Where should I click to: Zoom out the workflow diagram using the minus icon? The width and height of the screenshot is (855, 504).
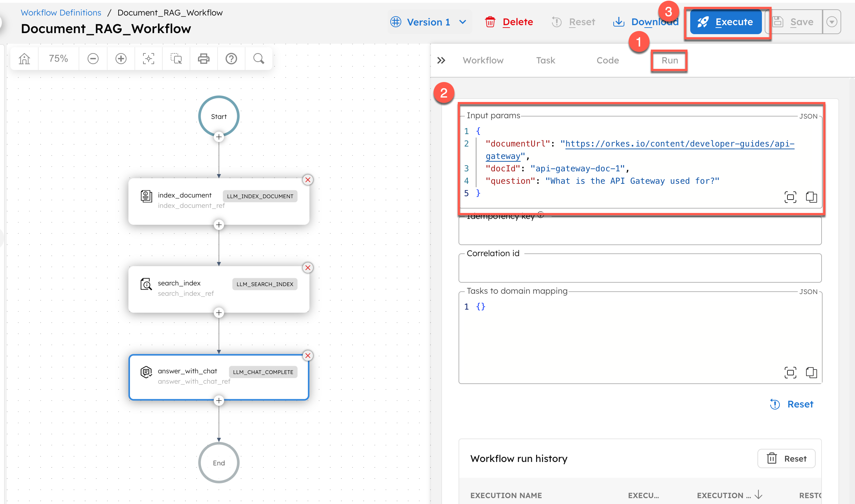(x=93, y=58)
